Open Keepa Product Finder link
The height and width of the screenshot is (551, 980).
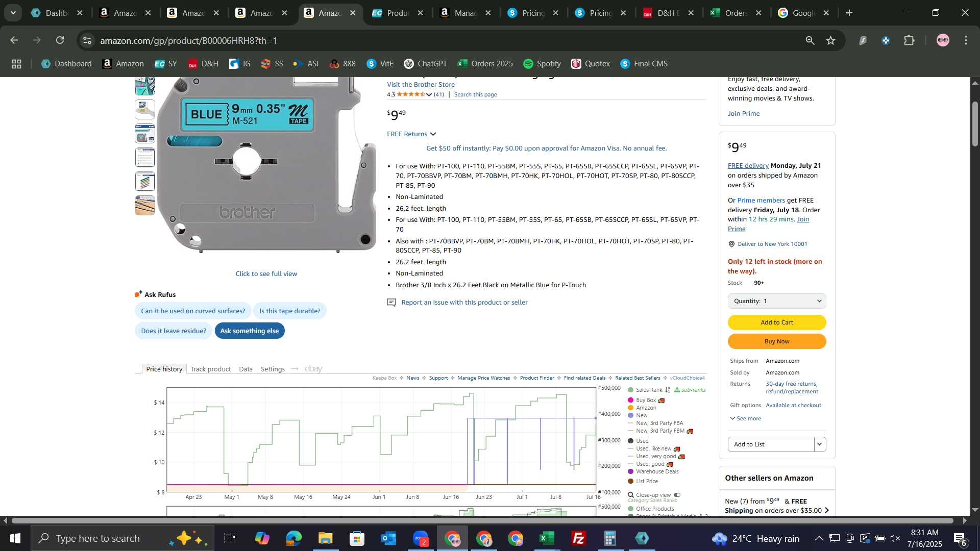click(536, 378)
